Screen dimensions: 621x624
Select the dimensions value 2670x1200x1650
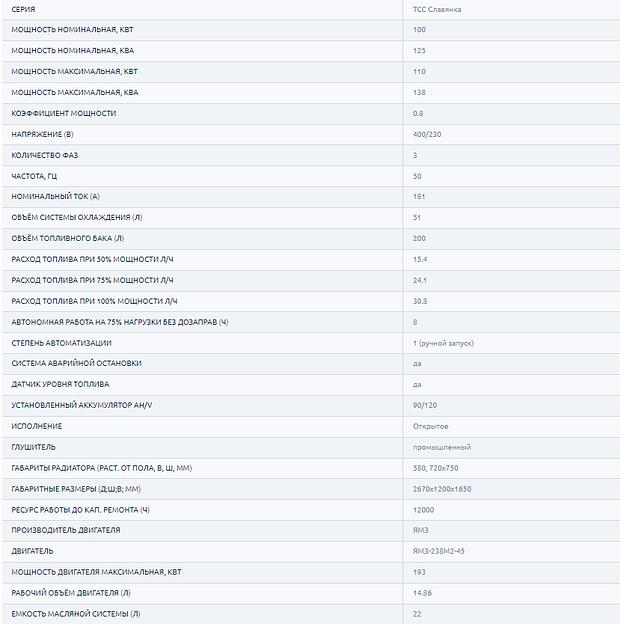pos(442,488)
